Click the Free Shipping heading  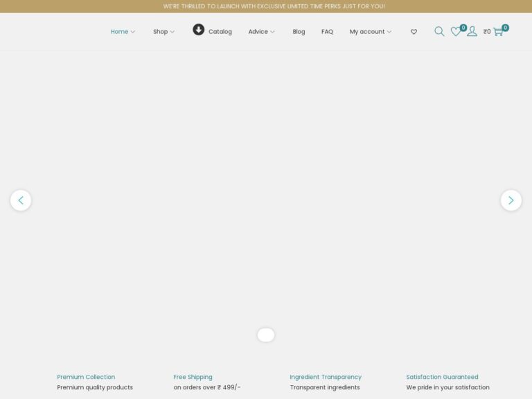[x=193, y=377]
